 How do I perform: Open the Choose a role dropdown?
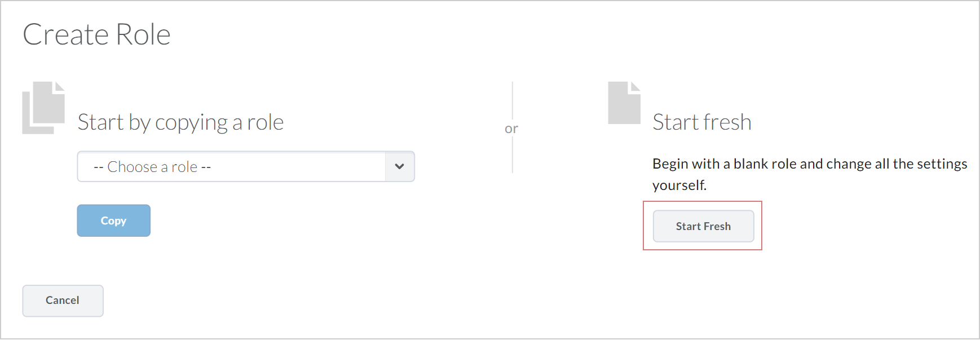[x=246, y=166]
